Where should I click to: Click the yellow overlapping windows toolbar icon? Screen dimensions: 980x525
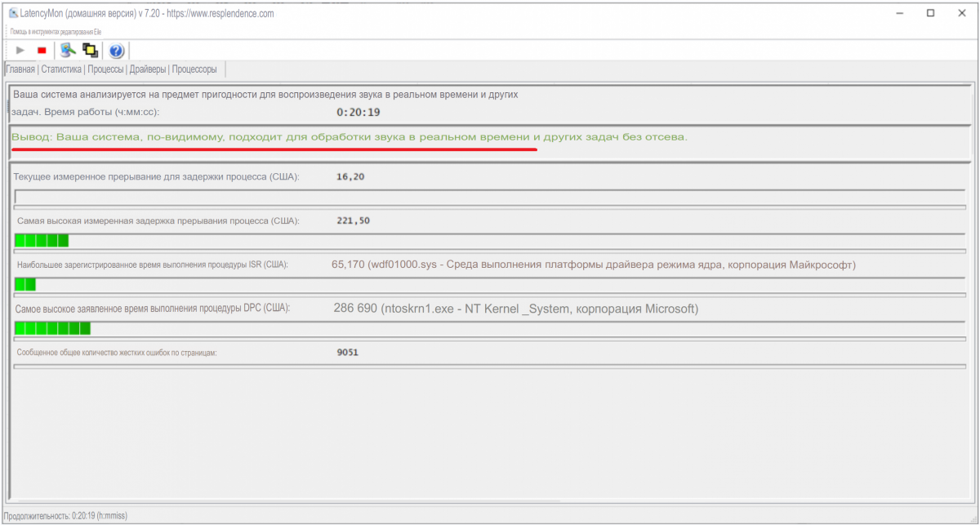(x=90, y=51)
